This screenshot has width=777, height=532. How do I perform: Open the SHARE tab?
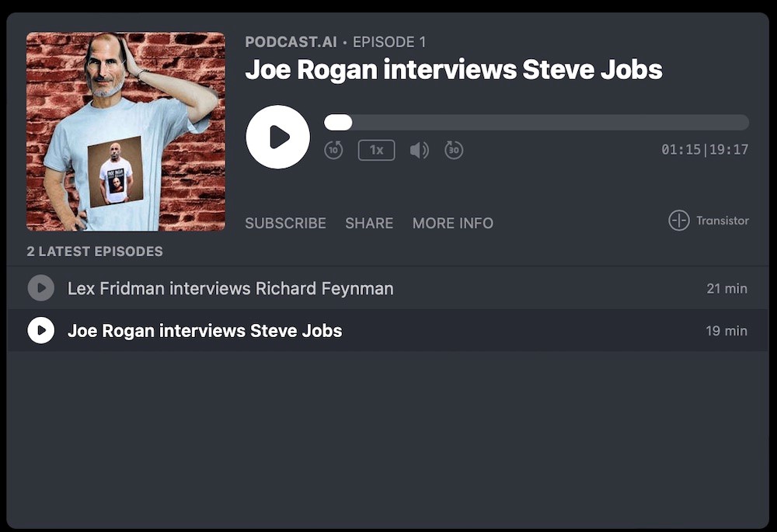click(369, 223)
